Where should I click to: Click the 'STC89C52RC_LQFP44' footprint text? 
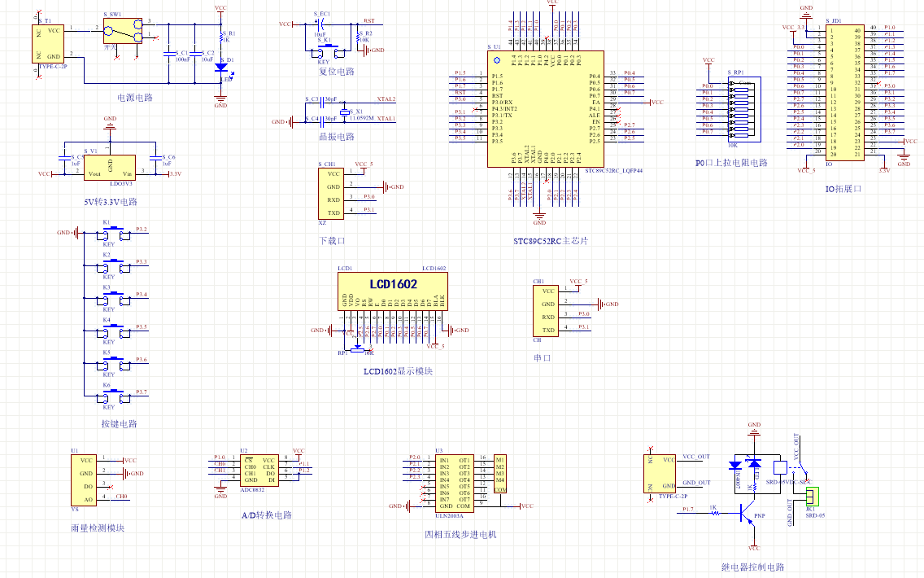point(613,170)
